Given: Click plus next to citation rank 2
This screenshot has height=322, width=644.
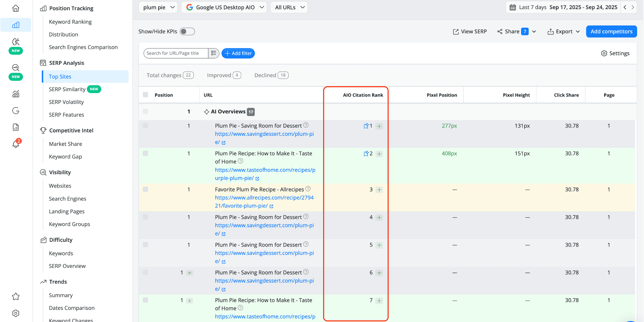Looking at the screenshot, I should [x=379, y=154].
